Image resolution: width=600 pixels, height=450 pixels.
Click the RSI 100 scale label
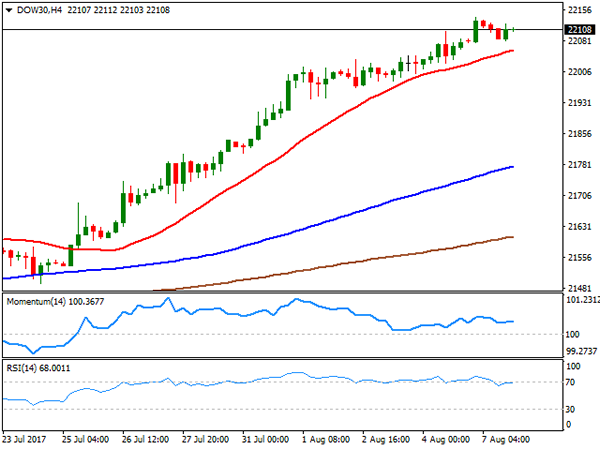click(x=573, y=366)
